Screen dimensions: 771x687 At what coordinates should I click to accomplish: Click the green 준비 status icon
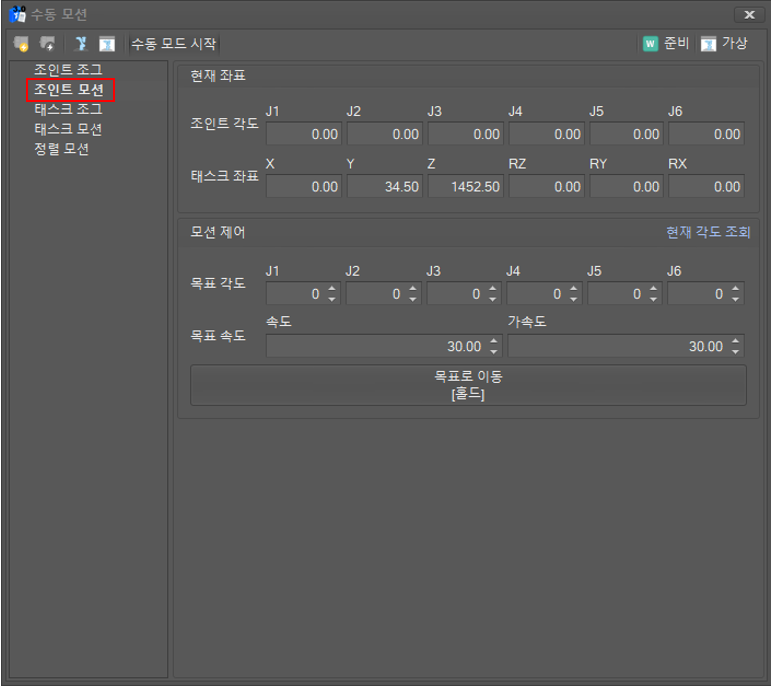tap(650, 44)
